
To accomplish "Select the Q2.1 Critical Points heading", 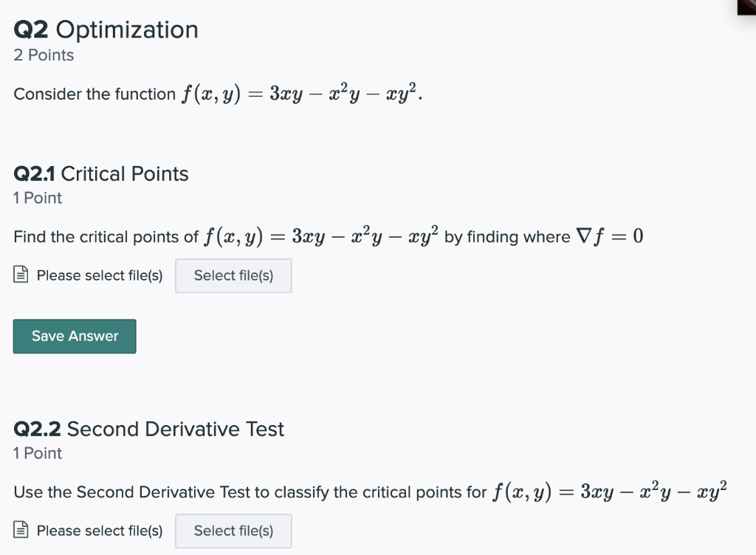I will (x=101, y=174).
